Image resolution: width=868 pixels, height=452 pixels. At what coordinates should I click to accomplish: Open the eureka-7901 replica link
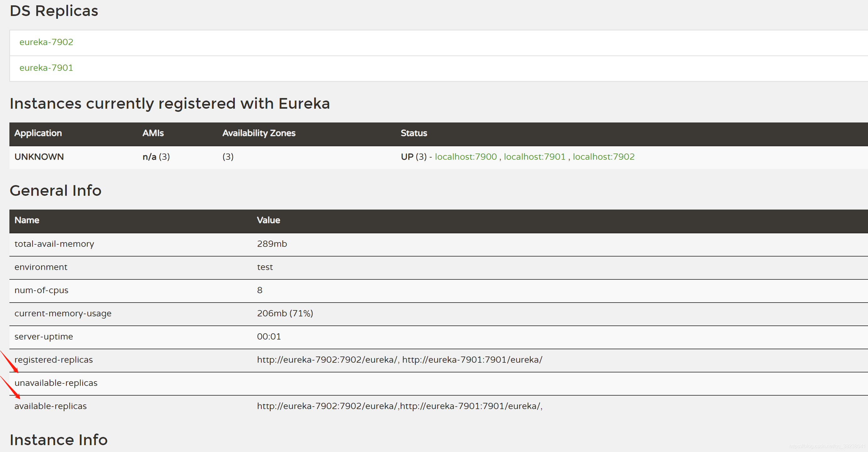(x=46, y=68)
